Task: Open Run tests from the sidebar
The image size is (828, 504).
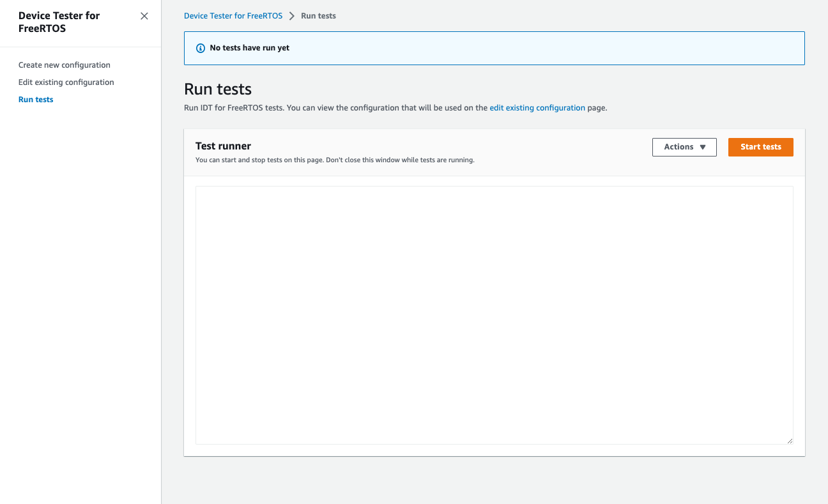Action: (35, 99)
